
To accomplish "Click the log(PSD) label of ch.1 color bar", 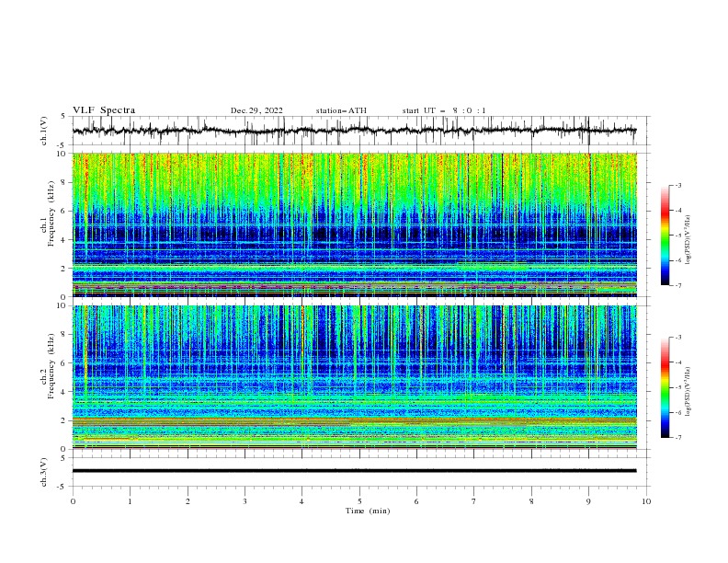I will [x=688, y=240].
